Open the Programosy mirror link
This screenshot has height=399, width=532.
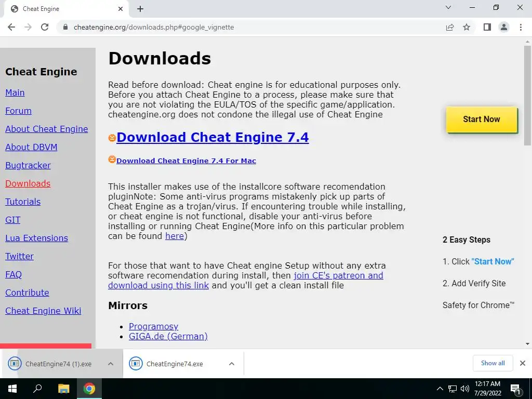click(x=153, y=326)
